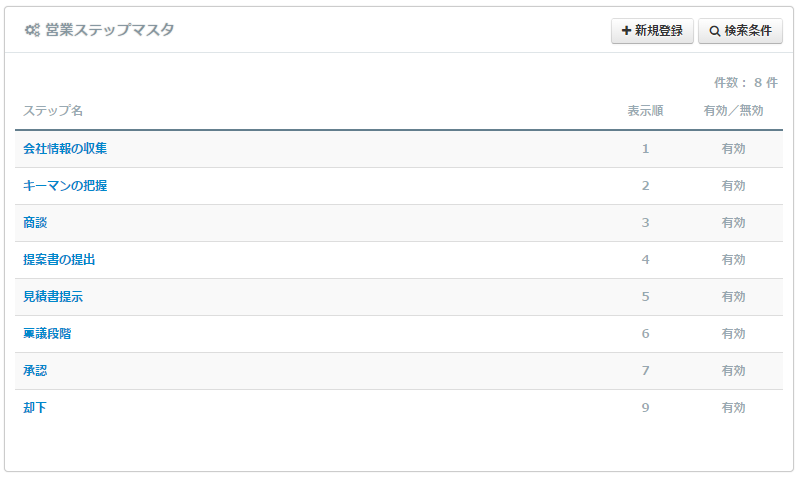The width and height of the screenshot is (797, 478).
Task: Open the 稟議段階 step entry
Action: 47,334
